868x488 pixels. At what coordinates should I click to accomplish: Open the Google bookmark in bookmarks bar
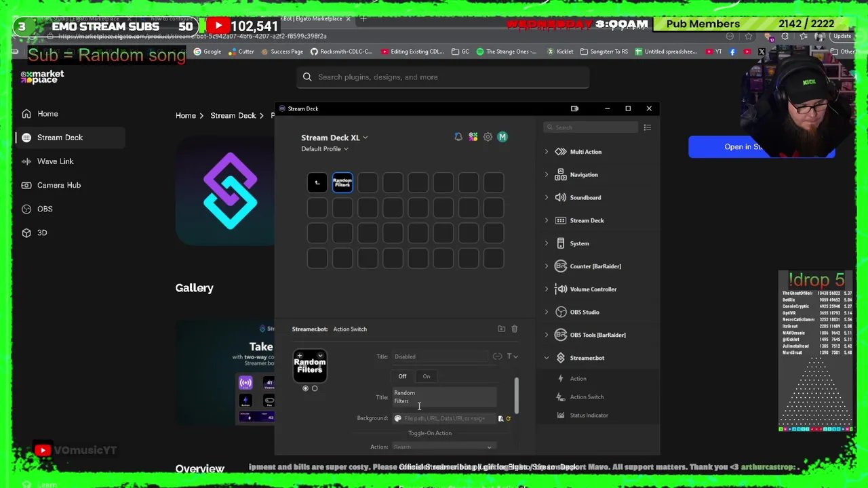click(208, 52)
